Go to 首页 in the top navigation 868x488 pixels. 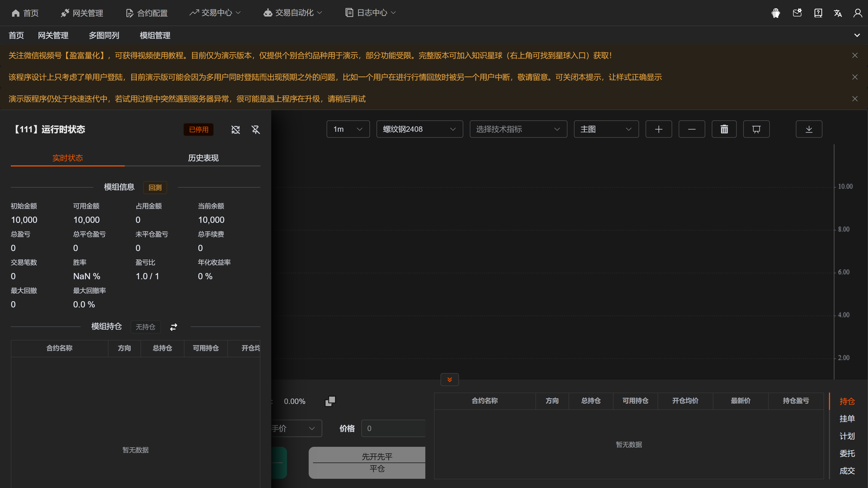tap(25, 13)
